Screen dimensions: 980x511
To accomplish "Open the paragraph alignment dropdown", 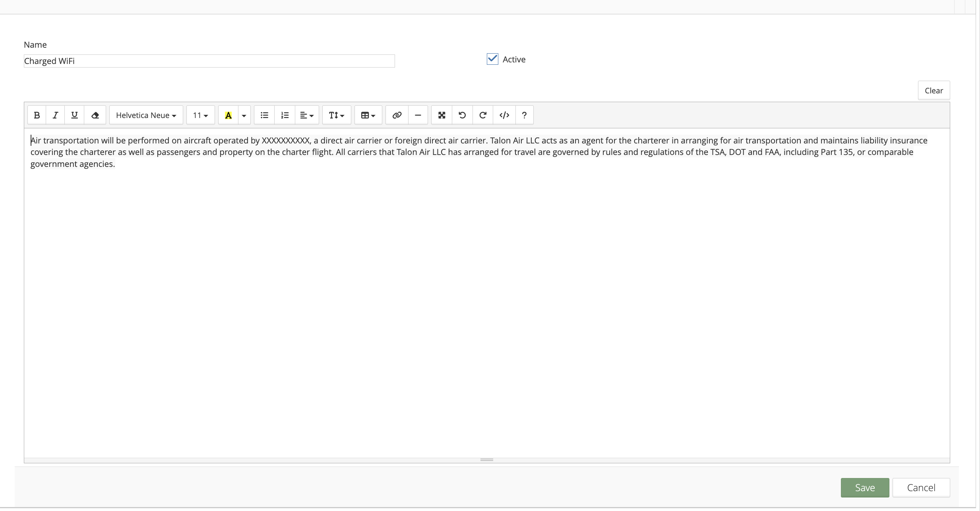I will [307, 115].
